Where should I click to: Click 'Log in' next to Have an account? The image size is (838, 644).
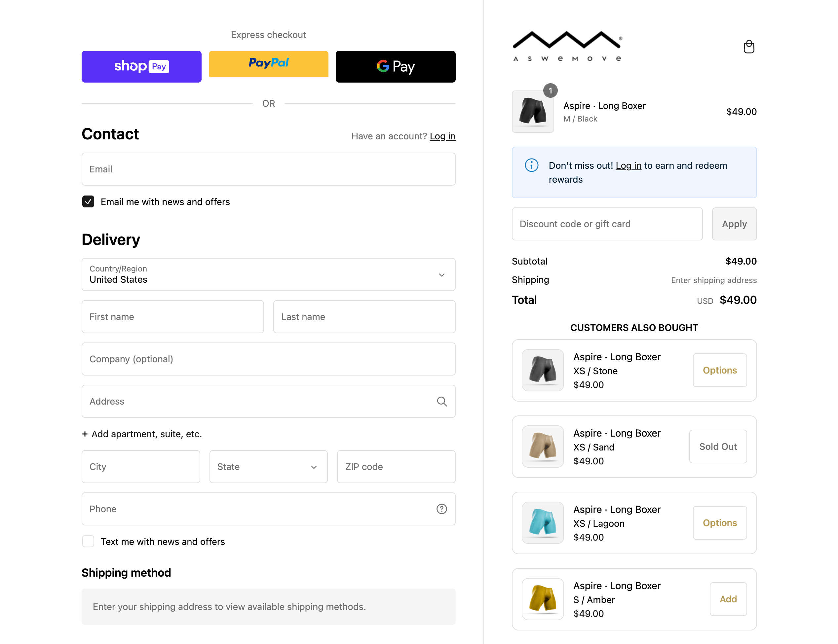point(442,136)
